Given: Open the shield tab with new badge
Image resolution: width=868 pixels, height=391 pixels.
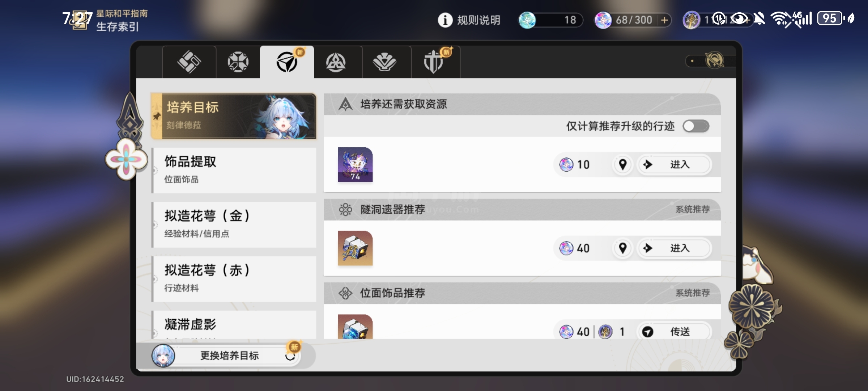Looking at the screenshot, I should 434,62.
